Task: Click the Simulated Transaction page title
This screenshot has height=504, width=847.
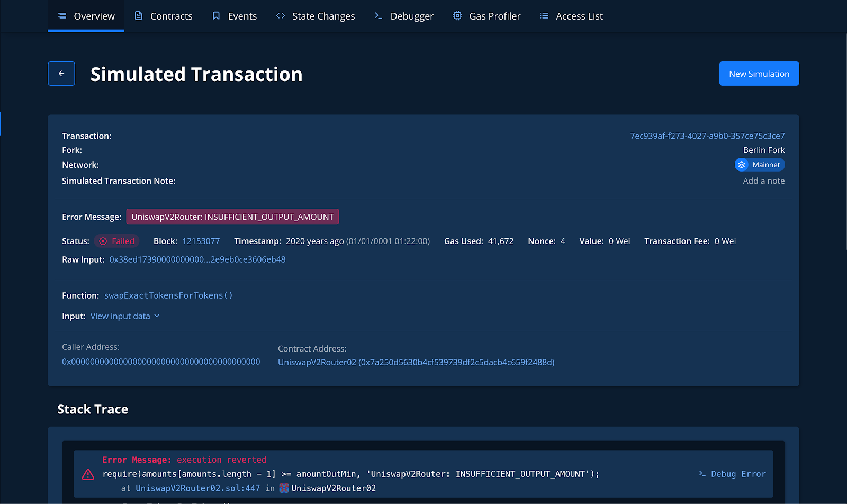Action: coord(196,74)
